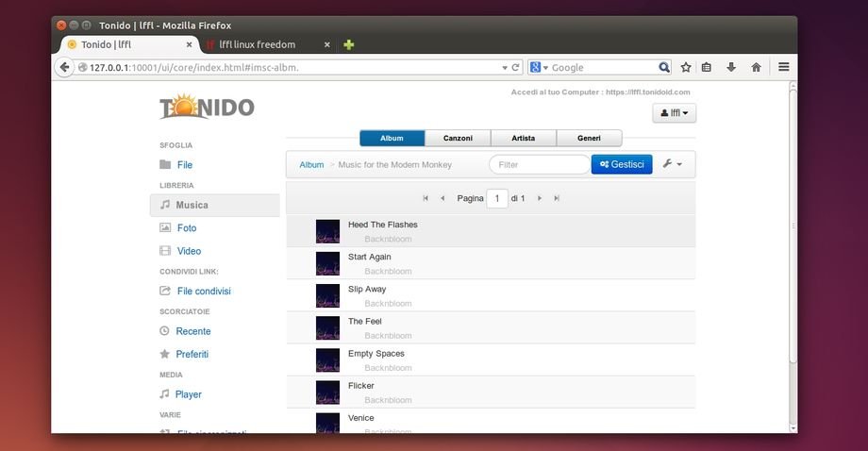
Task: Click album thumbnail for Empty Spaces
Action: tap(327, 359)
